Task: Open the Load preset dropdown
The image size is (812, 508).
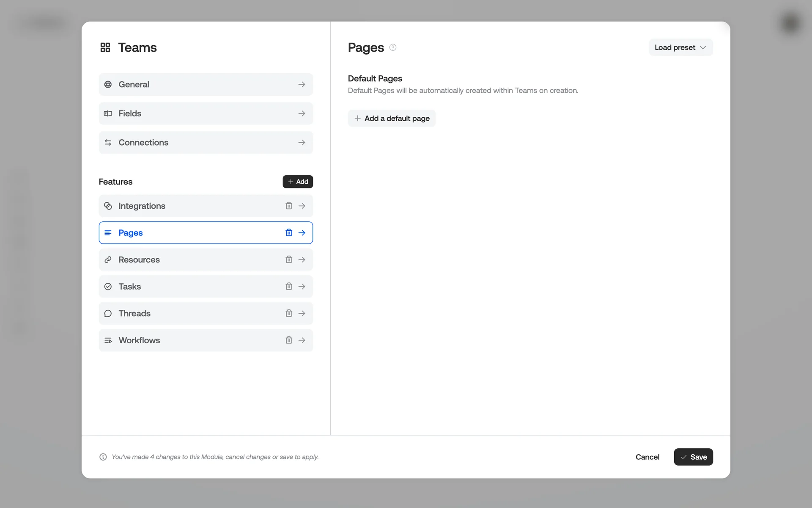Action: [680, 47]
